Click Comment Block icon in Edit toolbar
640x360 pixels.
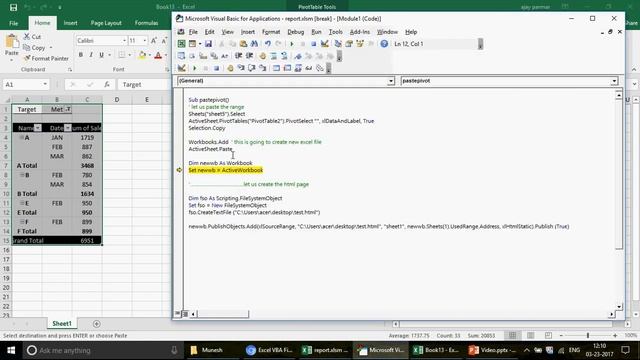click(x=273, y=56)
